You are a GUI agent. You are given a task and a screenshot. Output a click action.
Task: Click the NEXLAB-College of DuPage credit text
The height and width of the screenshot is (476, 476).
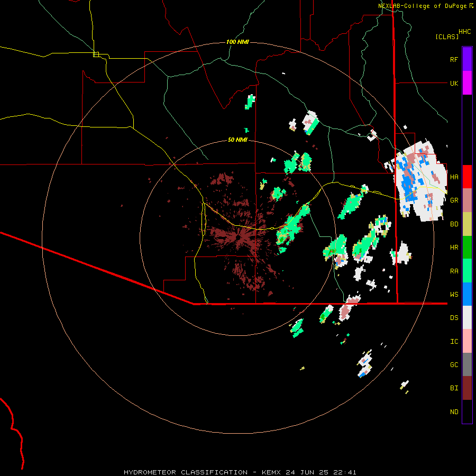pos(422,6)
